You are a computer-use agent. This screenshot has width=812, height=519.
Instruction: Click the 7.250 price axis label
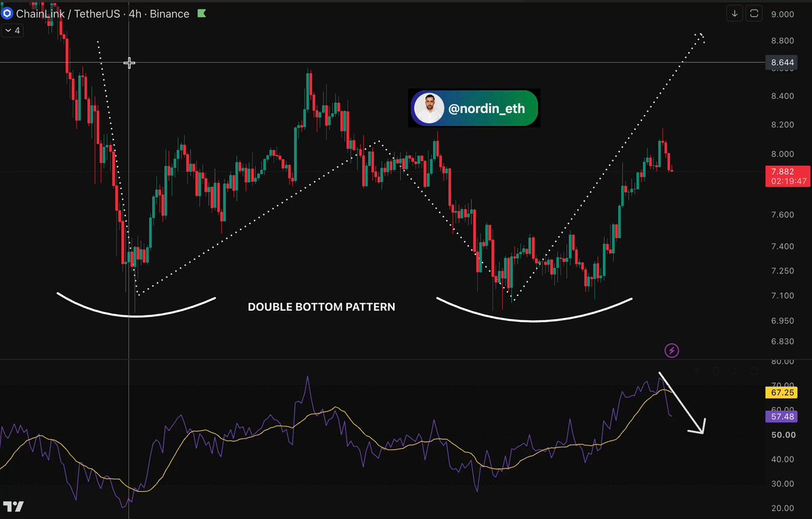point(782,271)
